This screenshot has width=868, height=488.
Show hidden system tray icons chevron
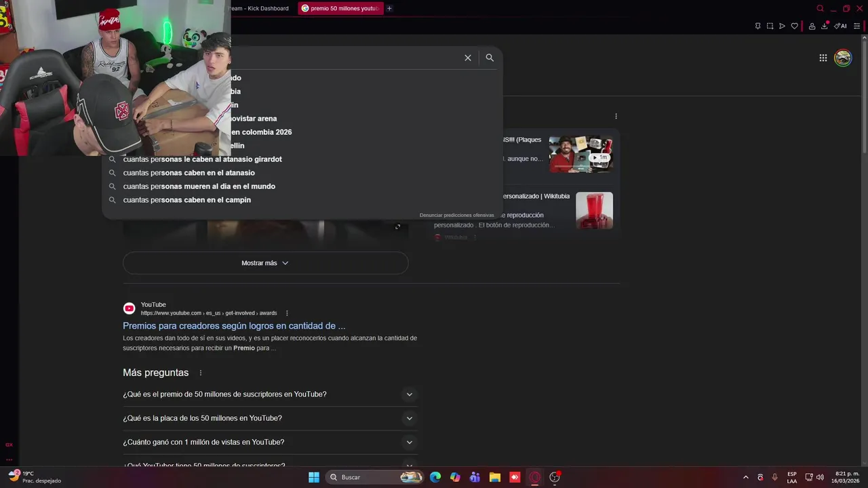coord(746,477)
